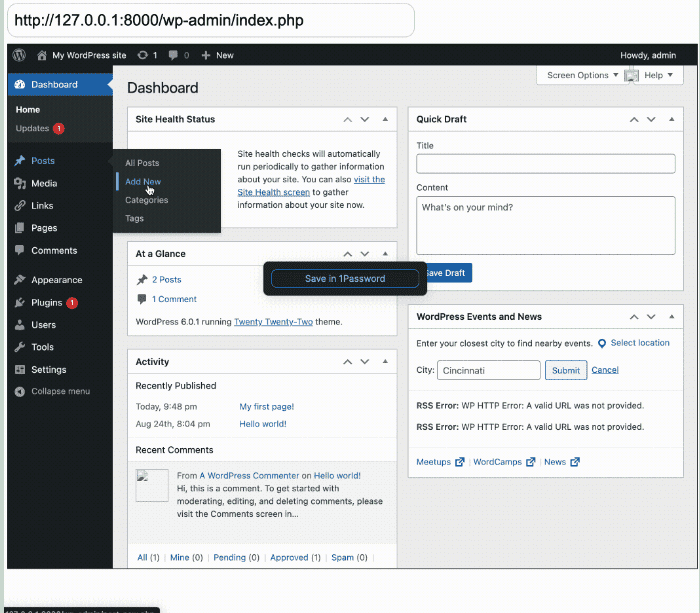Click the Settings icon in sidebar
This screenshot has height=613, width=700.
20,370
